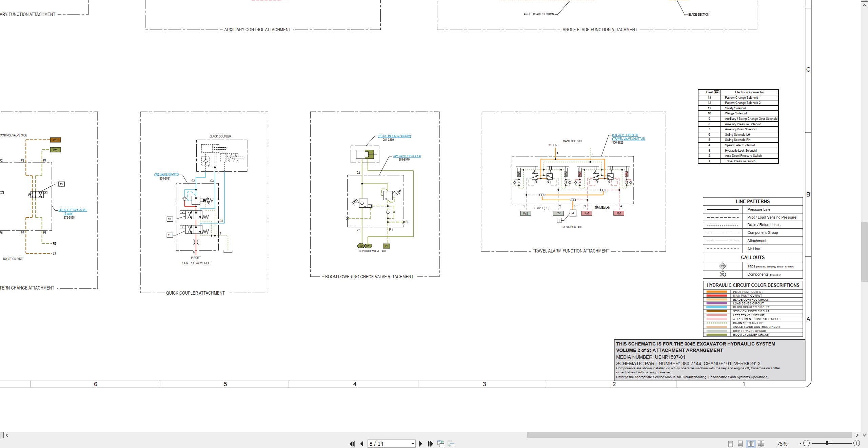868x448 pixels.
Task: Click the vertical scrollbar thumb
Action: pyautogui.click(x=865, y=251)
